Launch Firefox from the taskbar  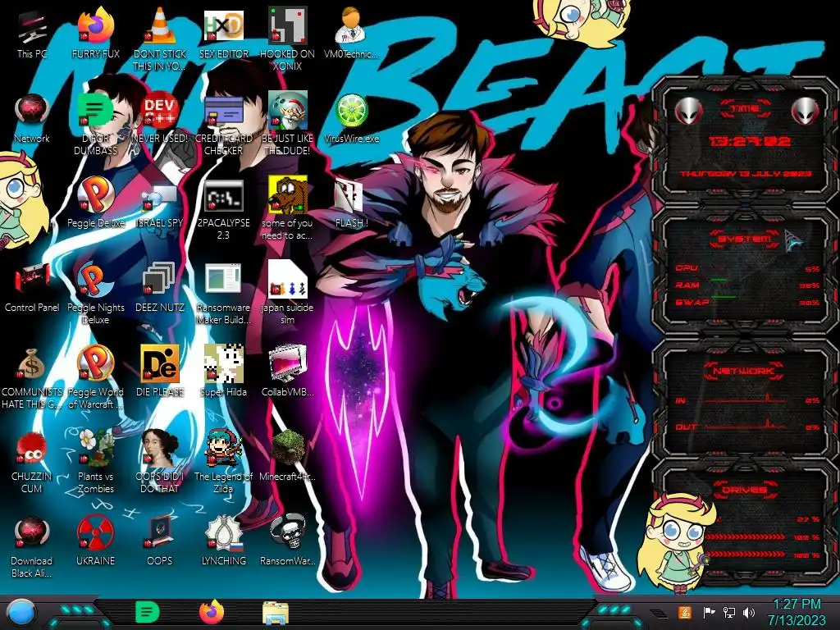[212, 612]
